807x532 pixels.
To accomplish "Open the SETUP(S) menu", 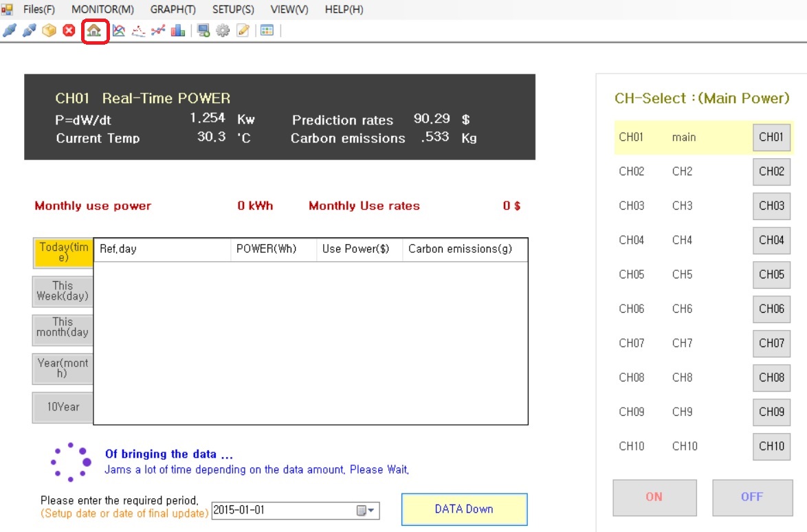I will click(x=233, y=9).
